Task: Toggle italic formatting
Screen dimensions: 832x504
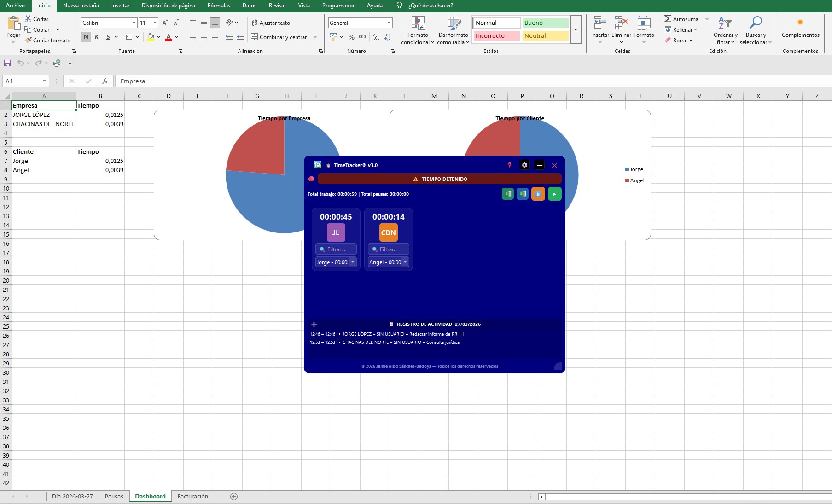Action: click(x=97, y=37)
